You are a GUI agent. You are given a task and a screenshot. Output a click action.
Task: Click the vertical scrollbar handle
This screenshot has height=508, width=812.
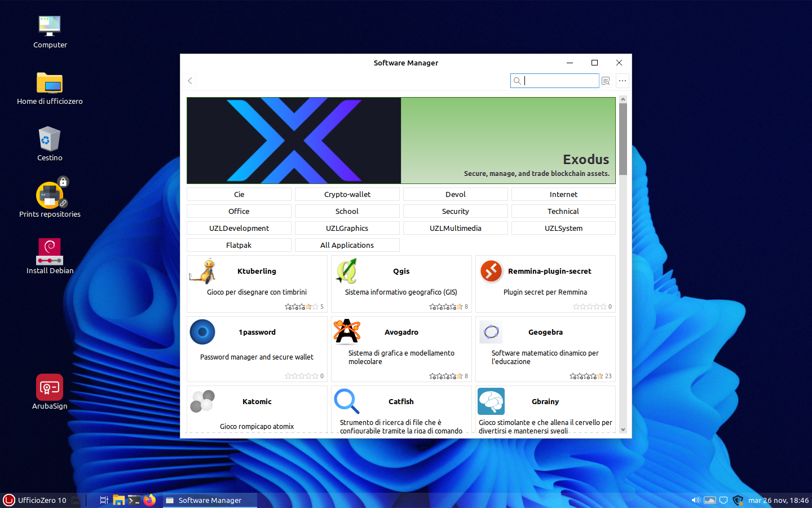(623, 139)
